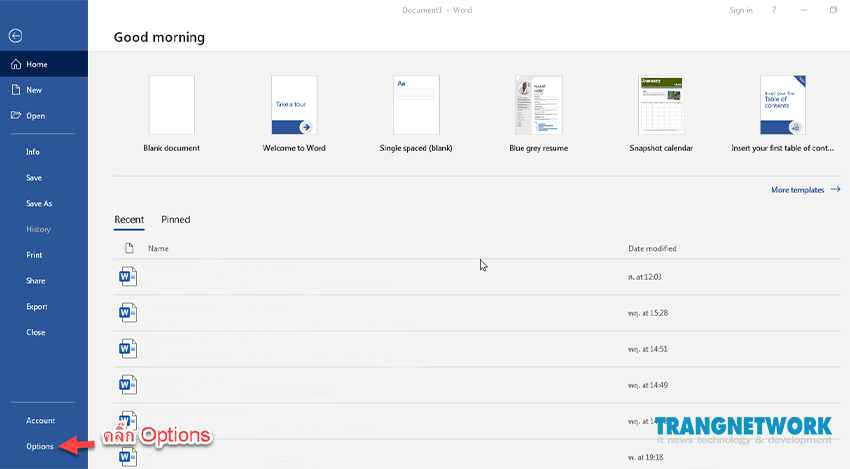850x469 pixels.
Task: Open the Word file modified at 14:49
Action: point(477,385)
